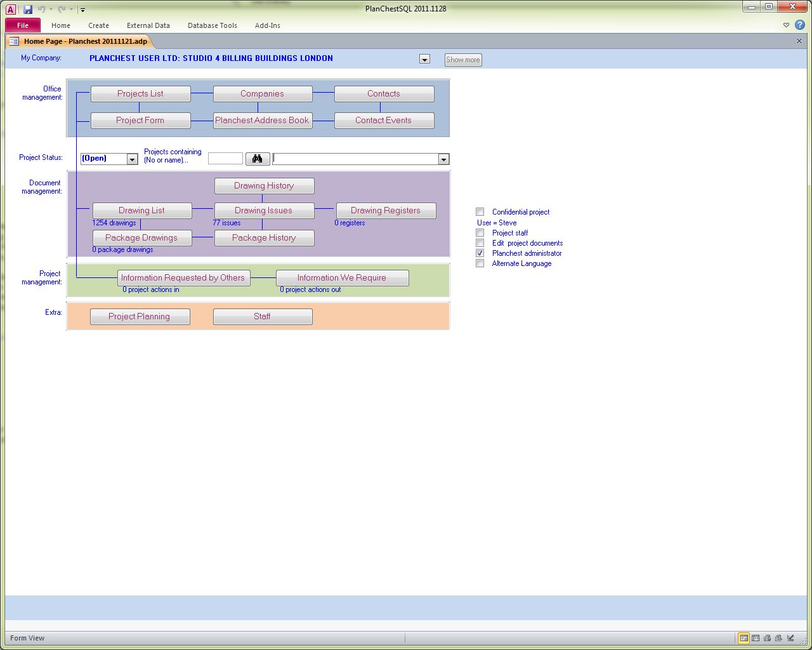Screen dimensions: 812x650
Task: Switch to the Home ribbon tab
Action: tap(61, 25)
